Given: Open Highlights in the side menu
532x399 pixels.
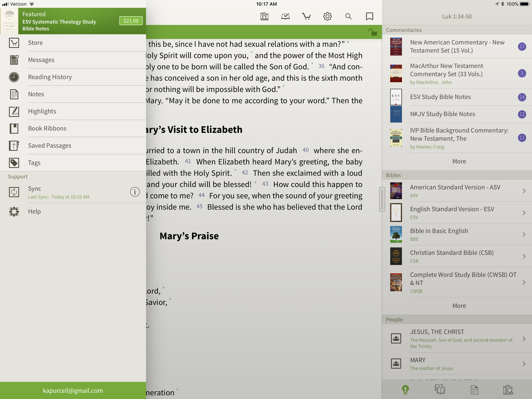Looking at the screenshot, I should (73, 111).
